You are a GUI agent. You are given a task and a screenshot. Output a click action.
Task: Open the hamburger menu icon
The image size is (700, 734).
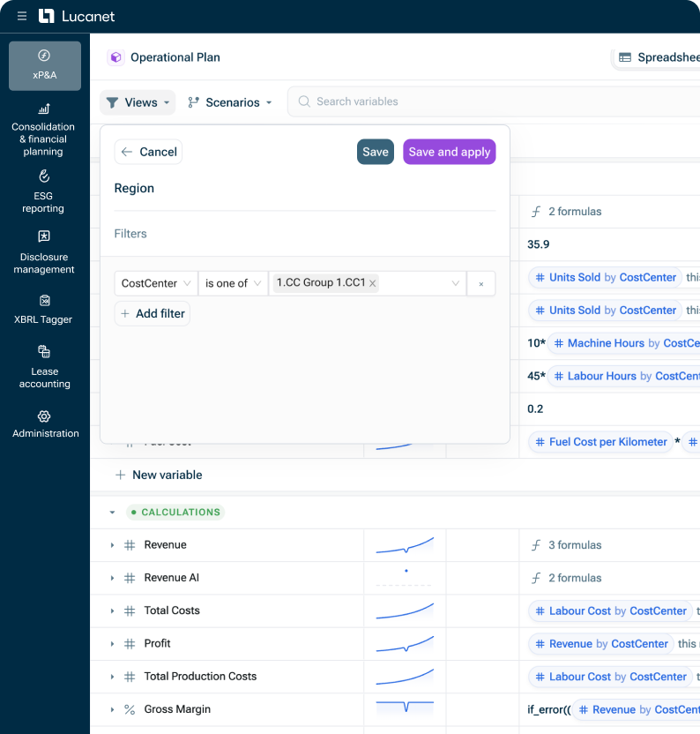22,16
